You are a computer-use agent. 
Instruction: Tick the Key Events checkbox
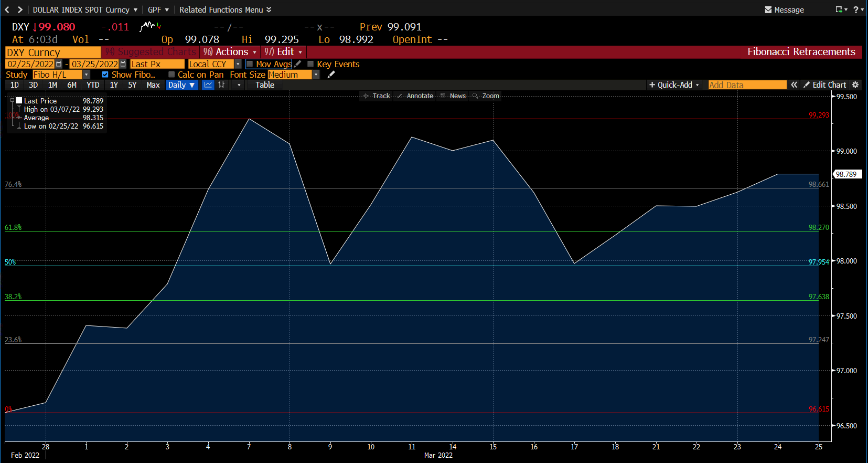pyautogui.click(x=310, y=64)
